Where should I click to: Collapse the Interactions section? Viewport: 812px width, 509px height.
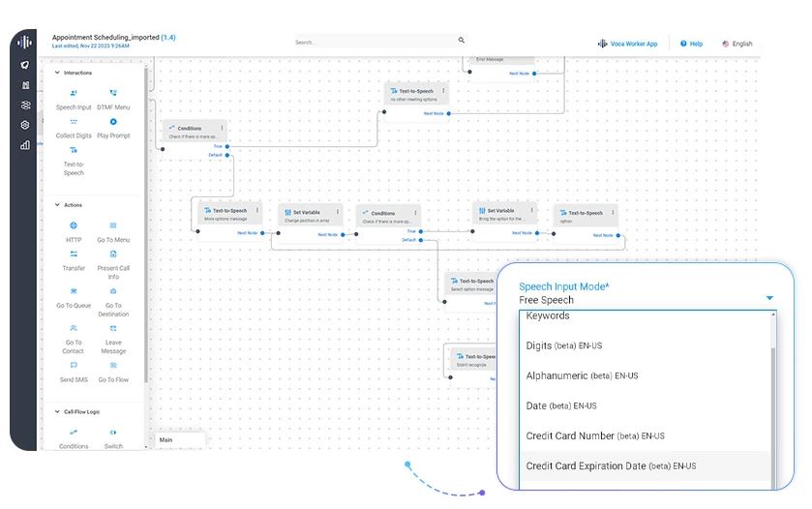tap(57, 73)
